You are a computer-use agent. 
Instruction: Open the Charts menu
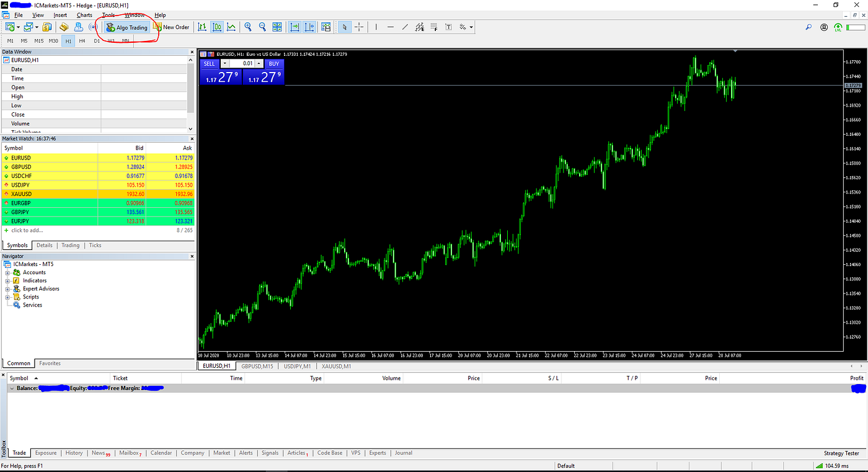(84, 15)
